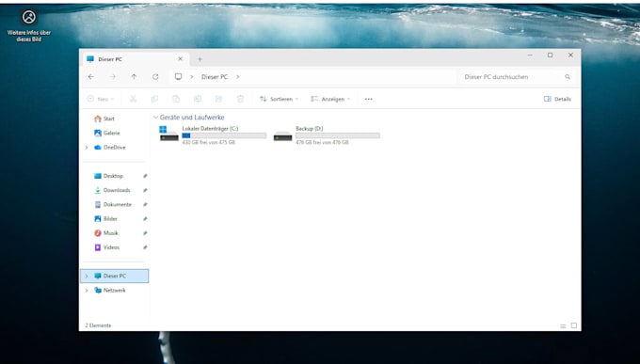Open Desktop folder in sidebar

(x=108, y=176)
